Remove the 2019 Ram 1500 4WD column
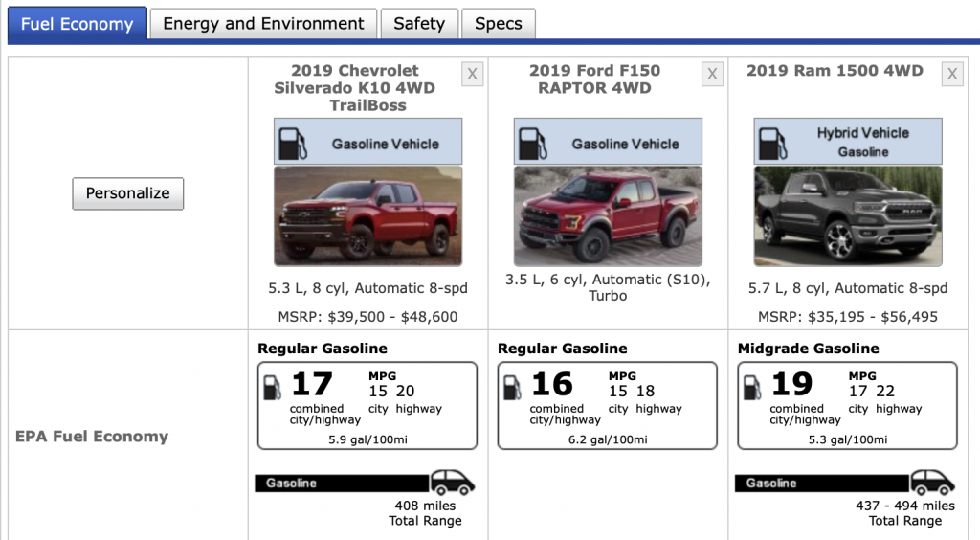The width and height of the screenshot is (980, 540). pos(952,75)
